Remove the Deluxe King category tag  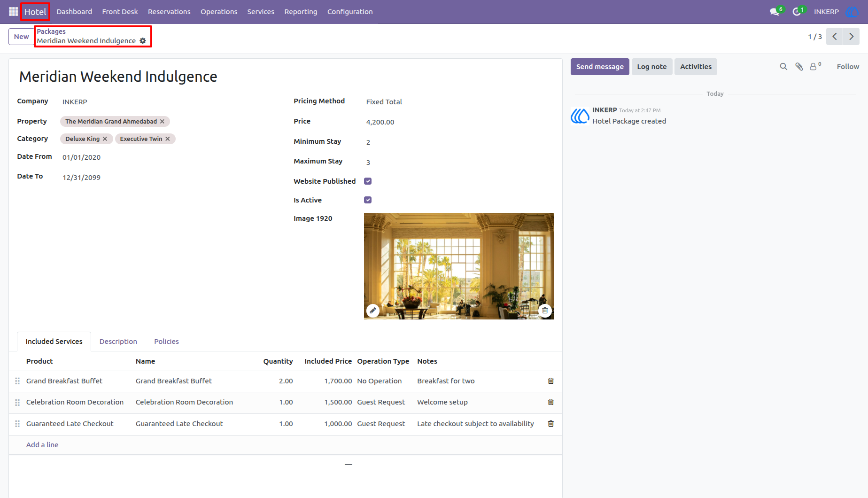(x=105, y=139)
